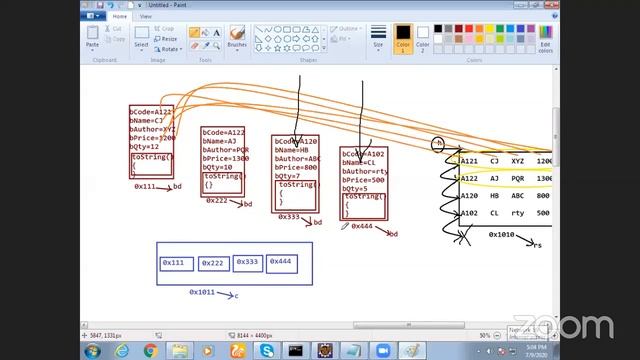This screenshot has height=360, width=640.
Task: Select the Fill with color bucket tool
Action: (x=206, y=33)
